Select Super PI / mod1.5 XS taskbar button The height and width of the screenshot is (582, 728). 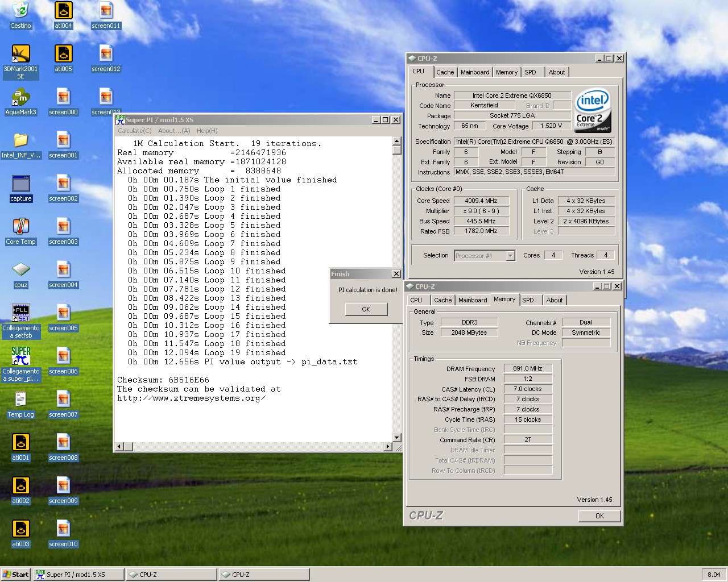(x=78, y=575)
